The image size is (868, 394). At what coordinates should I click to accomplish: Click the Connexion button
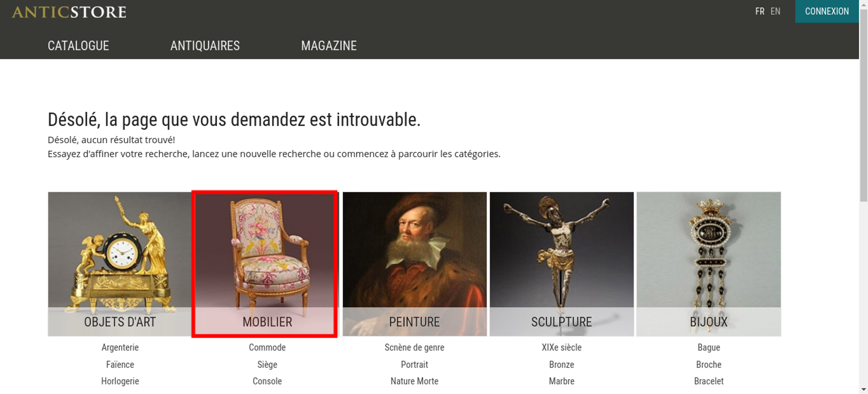827,11
